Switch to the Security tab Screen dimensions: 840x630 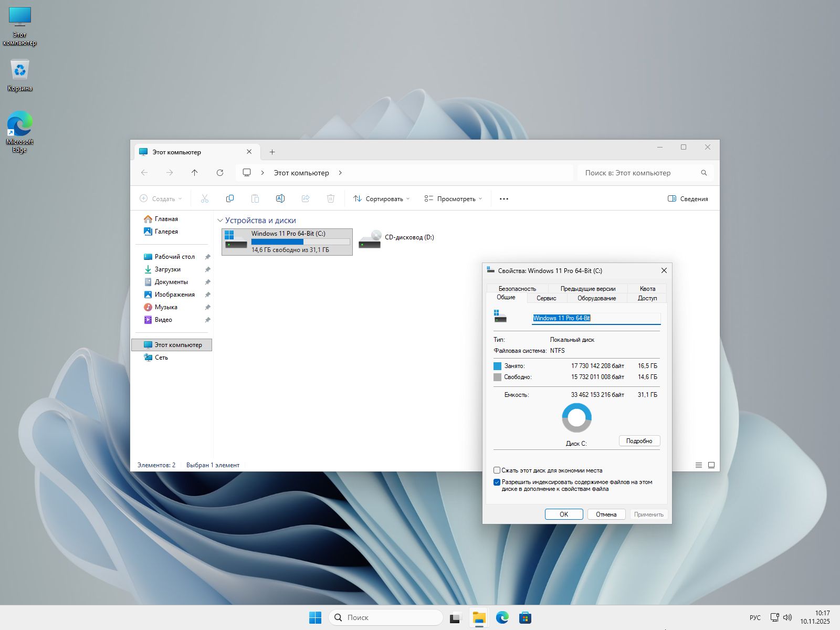pyautogui.click(x=517, y=288)
